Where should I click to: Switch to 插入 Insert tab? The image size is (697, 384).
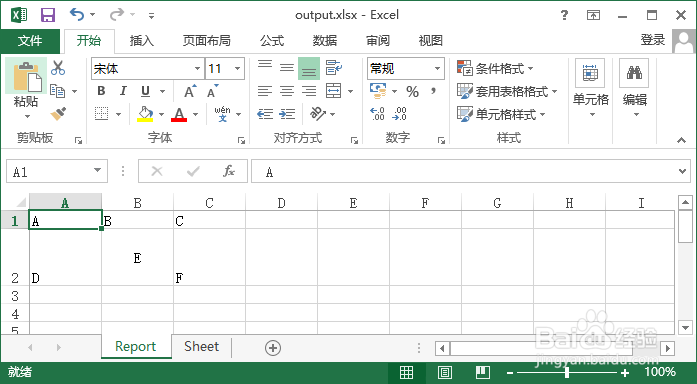pos(141,41)
